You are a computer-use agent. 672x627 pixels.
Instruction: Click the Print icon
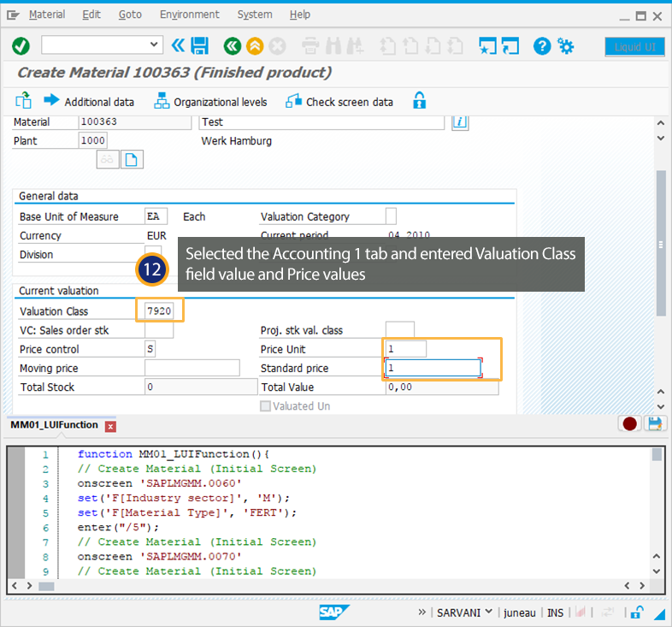(310, 46)
